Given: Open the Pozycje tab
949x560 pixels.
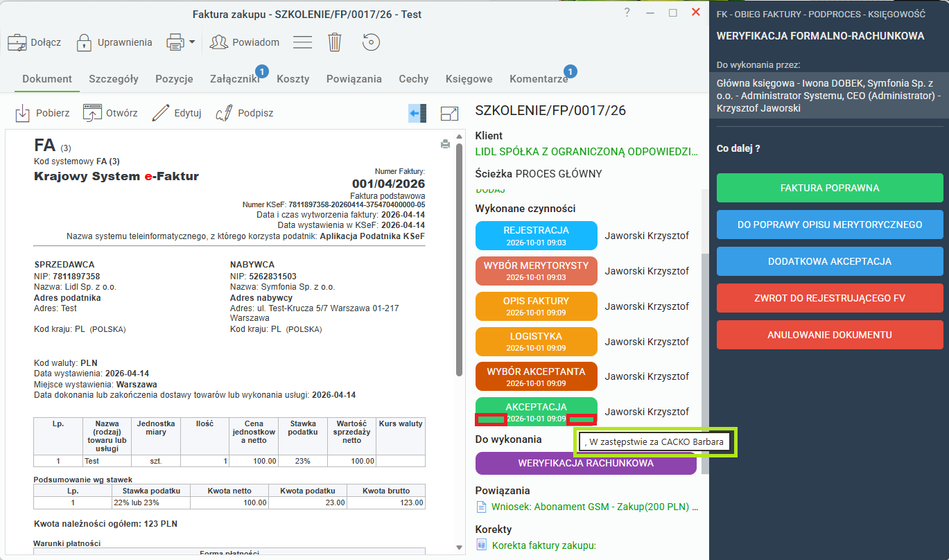Looking at the screenshot, I should (174, 79).
